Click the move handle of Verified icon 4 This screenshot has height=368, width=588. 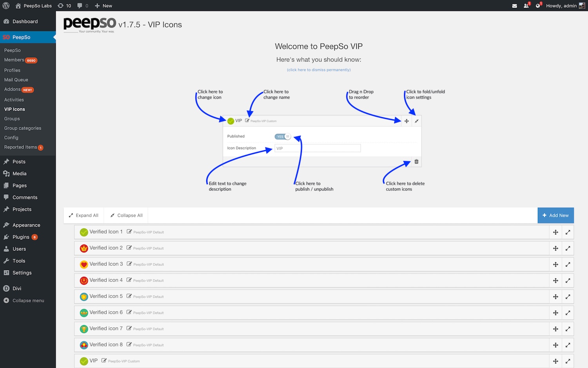(555, 281)
